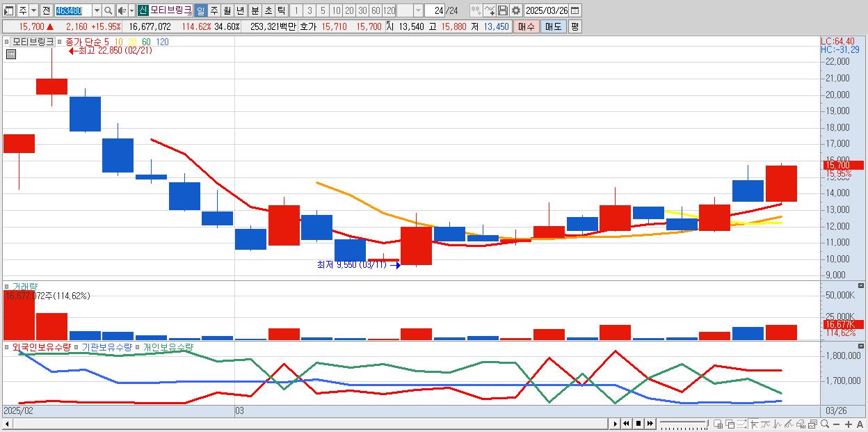Click the green 신 badge icon
Screen dimensions: 868x432
coord(143,10)
